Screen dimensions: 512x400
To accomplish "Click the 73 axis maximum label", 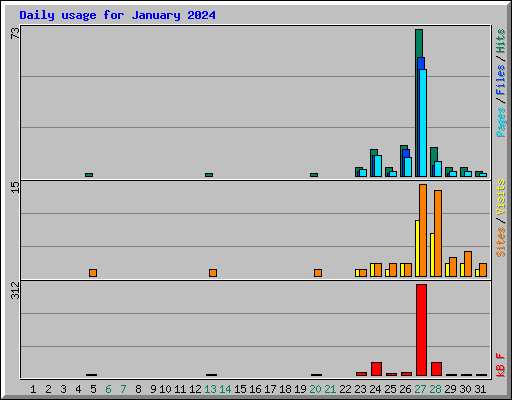I will tap(15, 33).
